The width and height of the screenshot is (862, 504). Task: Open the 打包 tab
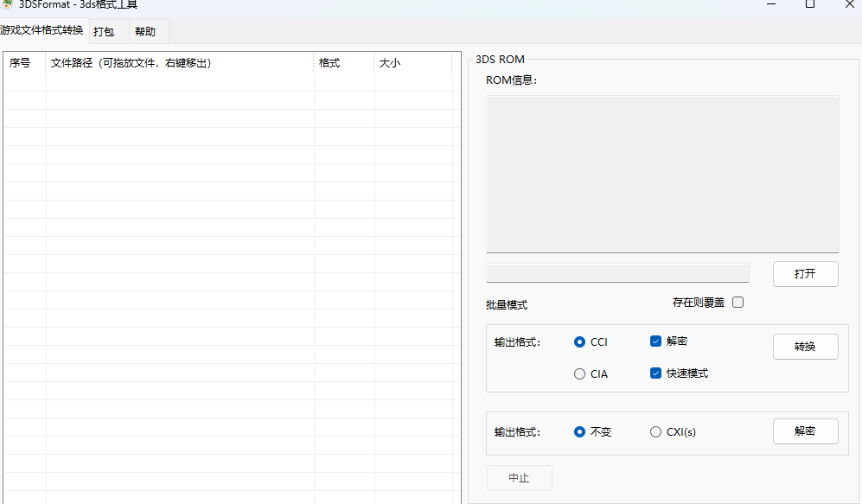coord(109,31)
